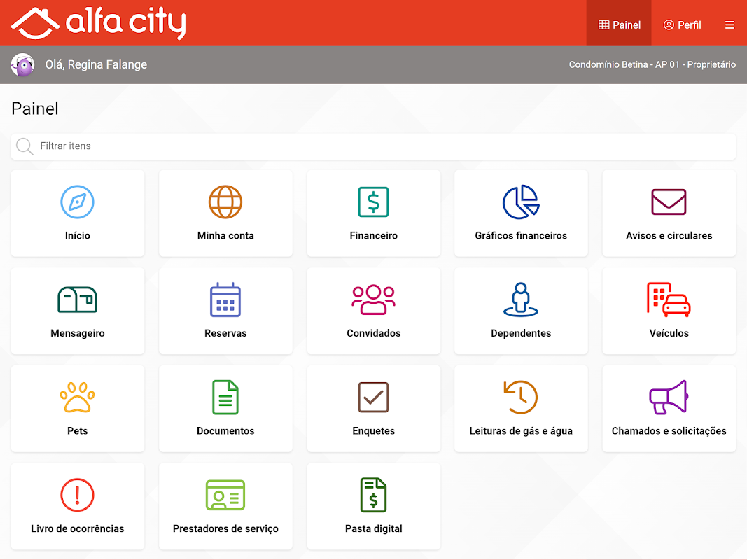Open the Reservas calendar icon

225,300
